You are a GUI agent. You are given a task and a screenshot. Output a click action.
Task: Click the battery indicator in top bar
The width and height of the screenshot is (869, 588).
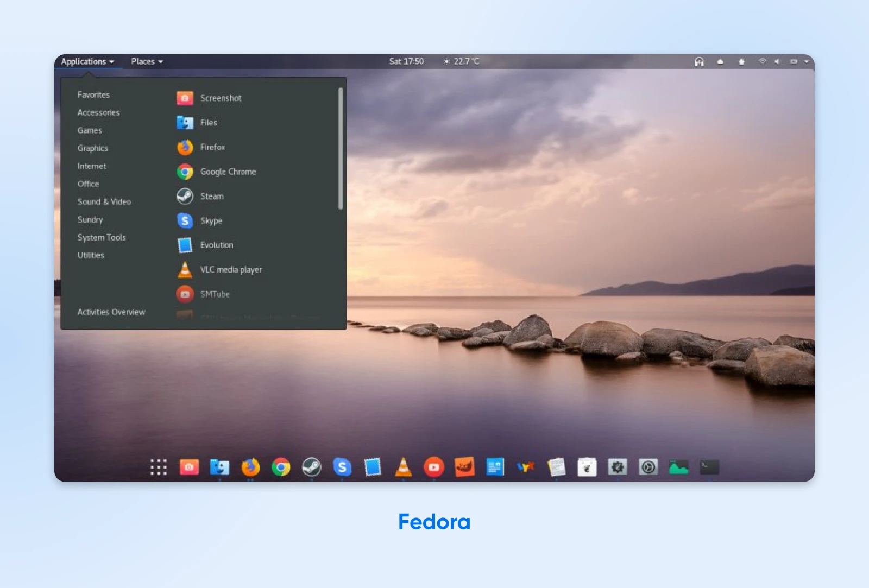[794, 61]
